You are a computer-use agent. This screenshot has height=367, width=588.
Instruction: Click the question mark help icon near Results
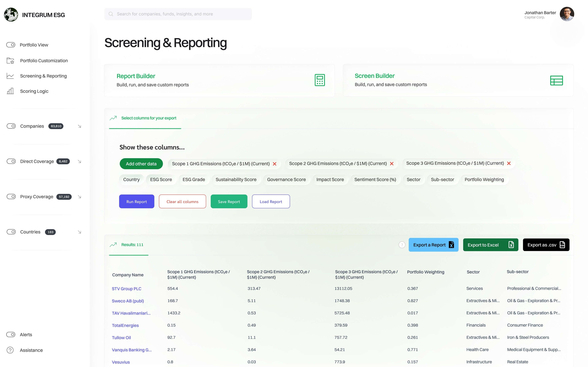pos(402,245)
